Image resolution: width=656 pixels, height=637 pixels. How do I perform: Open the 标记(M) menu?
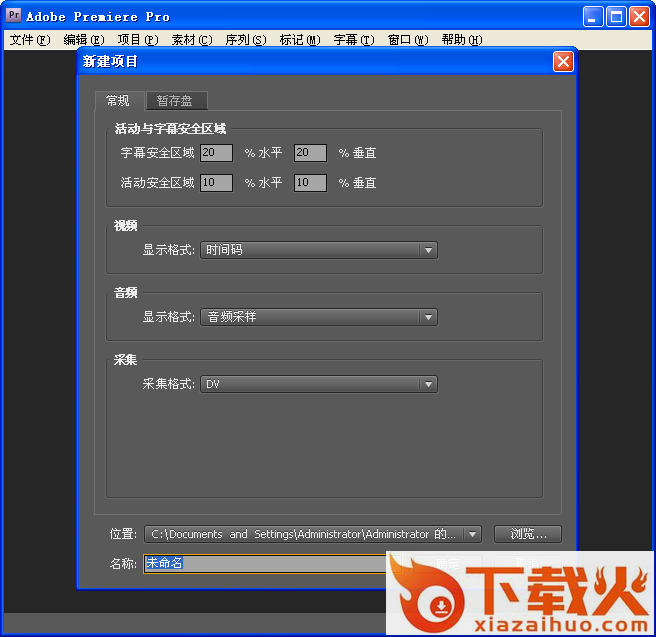300,40
